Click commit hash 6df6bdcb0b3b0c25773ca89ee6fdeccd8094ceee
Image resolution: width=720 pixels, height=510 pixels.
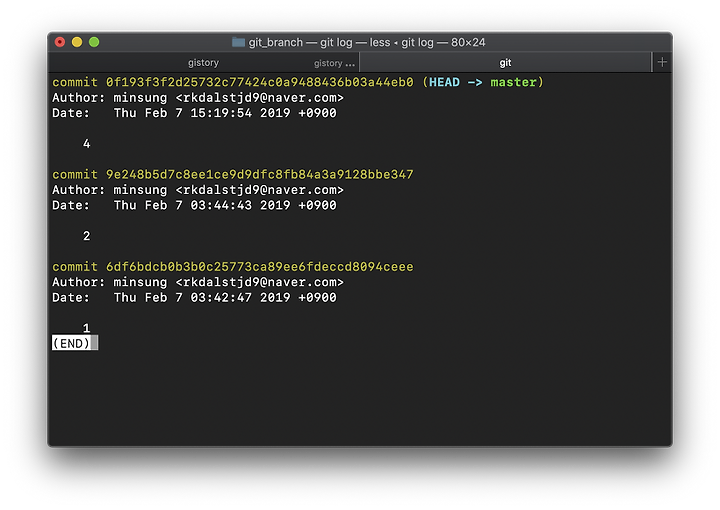pyautogui.click(x=259, y=267)
